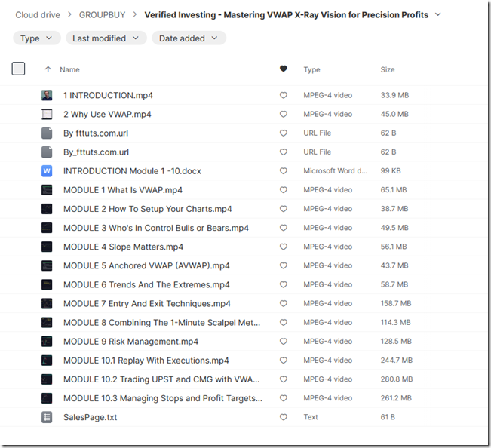The image size is (491, 448).
Task: Select MODULE 10.3 Managing Stops and Profit Targets
Action: pyautogui.click(x=163, y=398)
